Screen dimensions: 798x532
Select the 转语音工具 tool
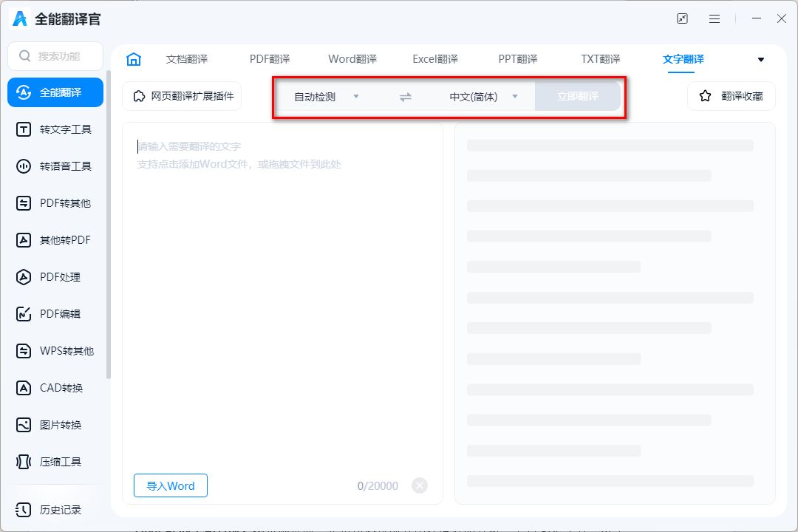pos(55,166)
